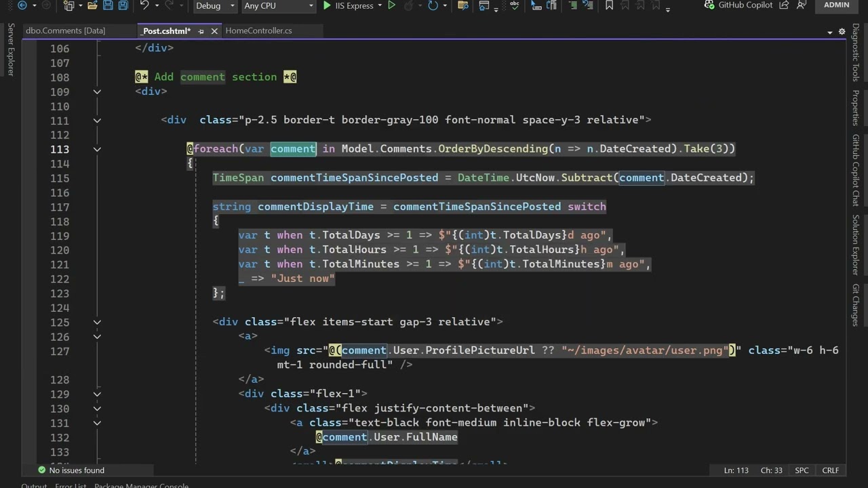The image size is (868, 488).
Task: Open the Solution Explorer side tab
Action: [x=856, y=244]
